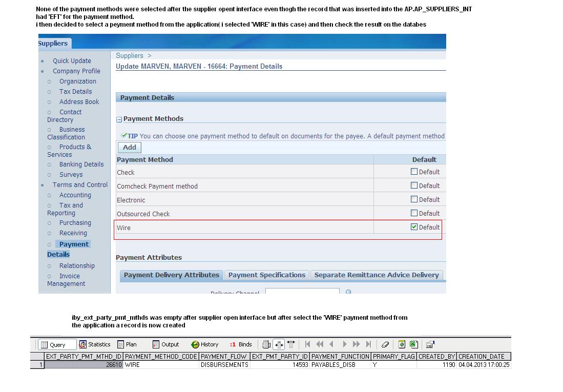Switch to the Output tab
Viewport: 563px width, 392px height.
tap(166, 344)
